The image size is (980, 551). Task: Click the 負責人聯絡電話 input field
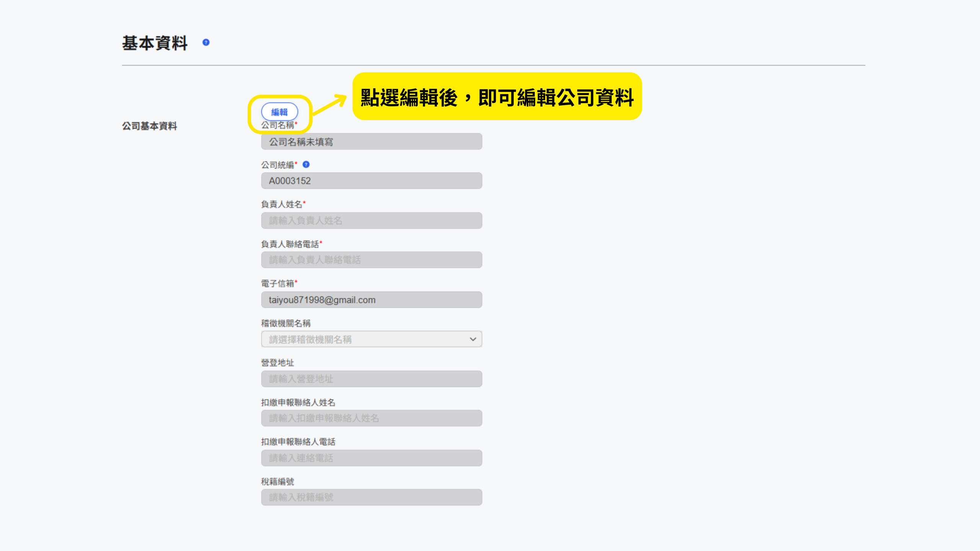pos(371,260)
